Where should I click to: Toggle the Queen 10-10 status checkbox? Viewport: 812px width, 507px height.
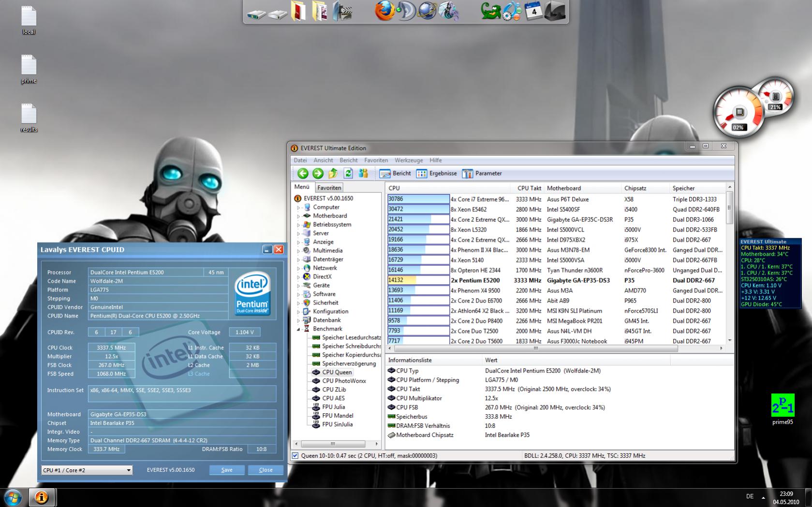pyautogui.click(x=295, y=455)
